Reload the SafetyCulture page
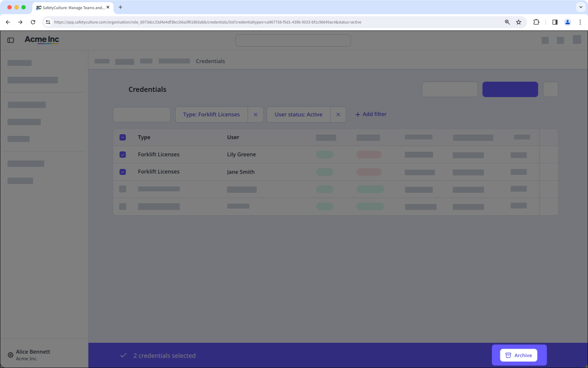The height and width of the screenshot is (368, 588). pyautogui.click(x=33, y=22)
